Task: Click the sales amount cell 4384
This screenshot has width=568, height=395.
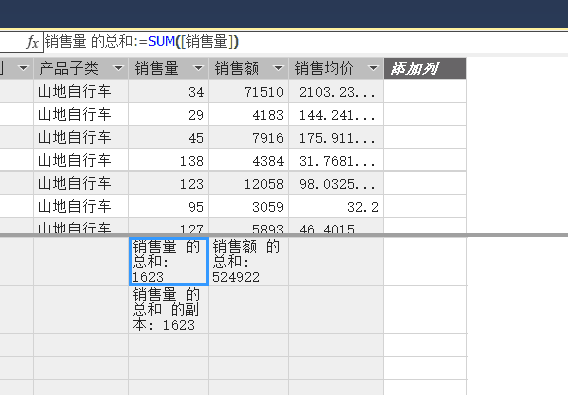Action: [248, 160]
